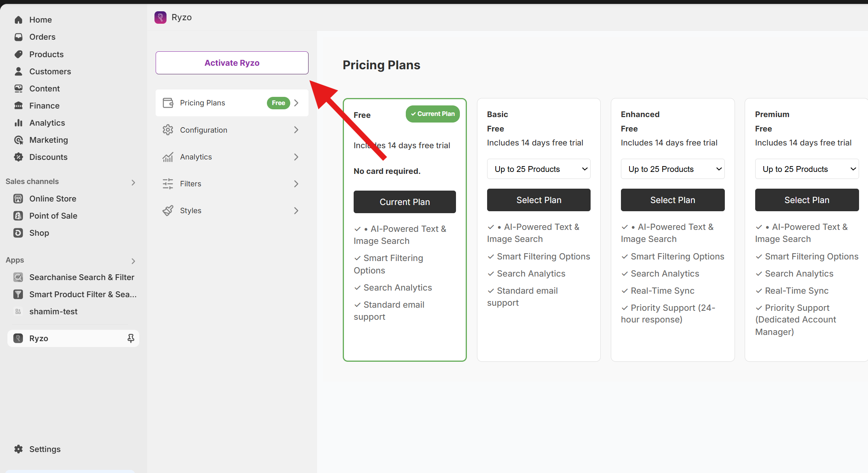Expand the Sales channels section chevron

[133, 182]
